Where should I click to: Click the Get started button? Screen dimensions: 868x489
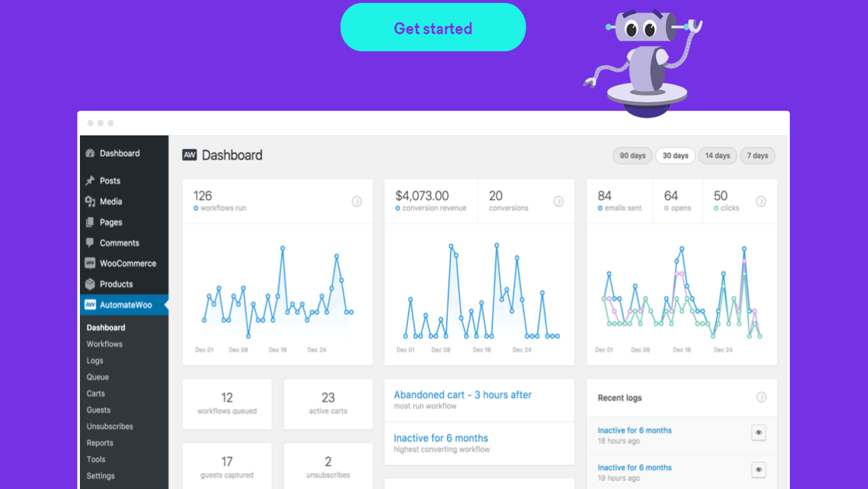click(433, 27)
